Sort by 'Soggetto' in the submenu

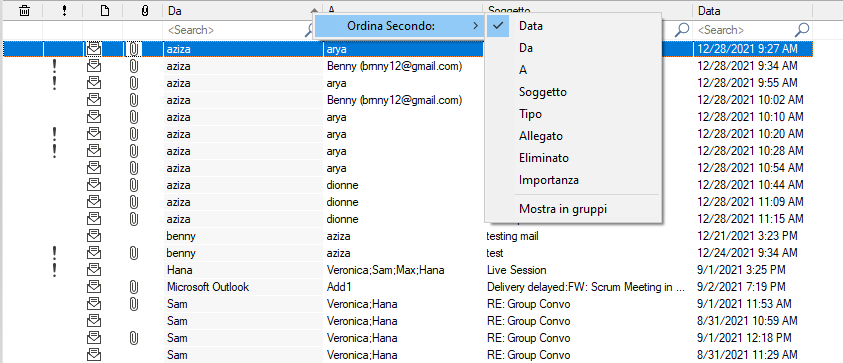tap(573, 92)
